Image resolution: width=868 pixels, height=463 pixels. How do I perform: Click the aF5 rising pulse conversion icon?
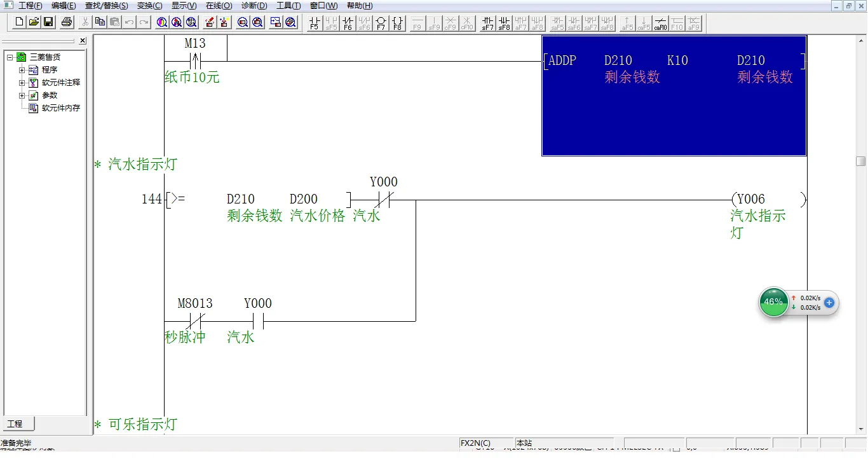pyautogui.click(x=627, y=24)
